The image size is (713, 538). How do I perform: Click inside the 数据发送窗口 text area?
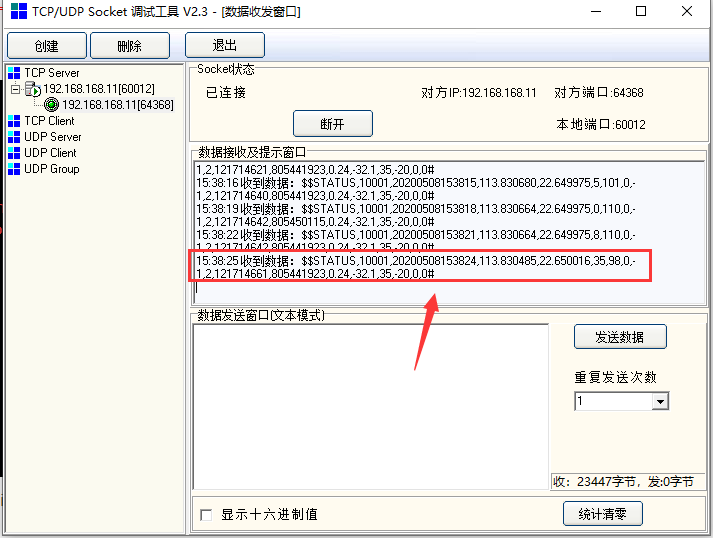371,407
